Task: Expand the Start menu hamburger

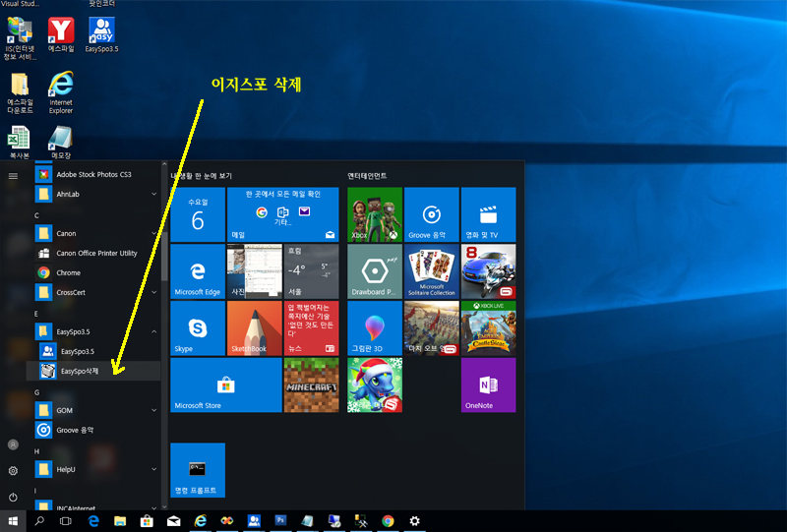Action: pos(13,176)
